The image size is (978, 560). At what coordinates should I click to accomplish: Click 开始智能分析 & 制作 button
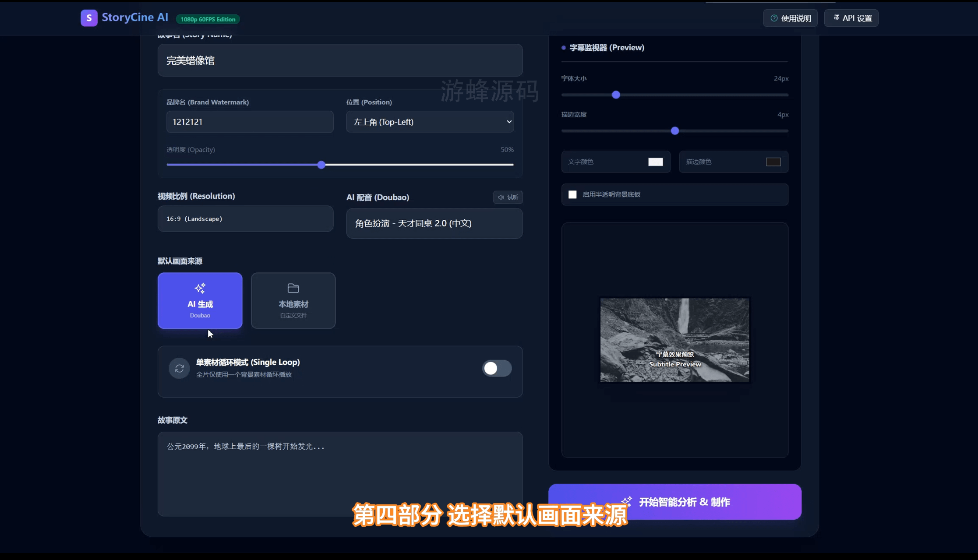point(674,502)
